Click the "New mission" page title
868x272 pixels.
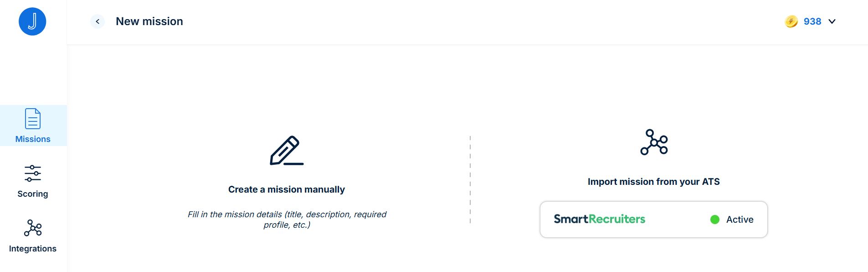click(149, 21)
